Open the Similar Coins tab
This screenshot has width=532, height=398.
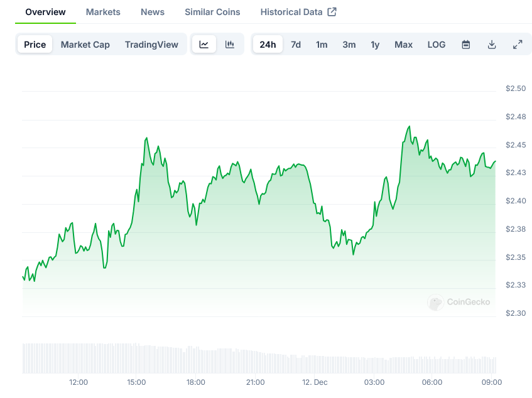pos(212,12)
